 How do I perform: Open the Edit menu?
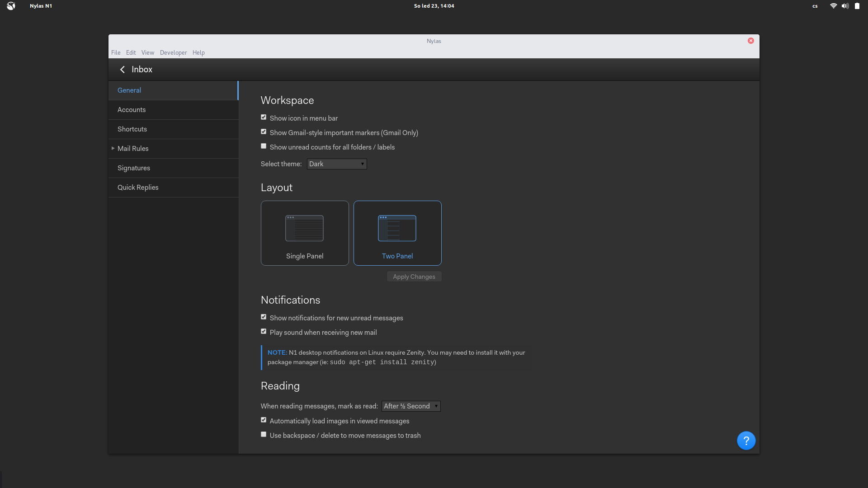click(131, 52)
